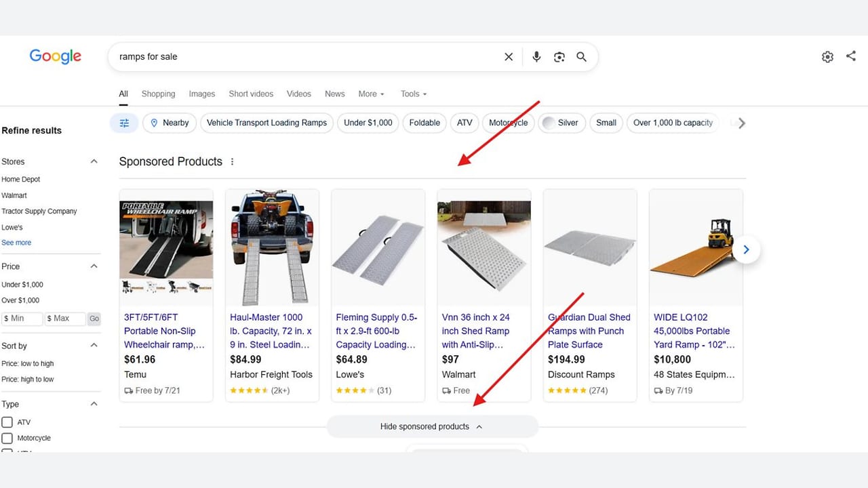This screenshot has width=868, height=488.
Task: Open settings gear icon
Action: (x=827, y=57)
